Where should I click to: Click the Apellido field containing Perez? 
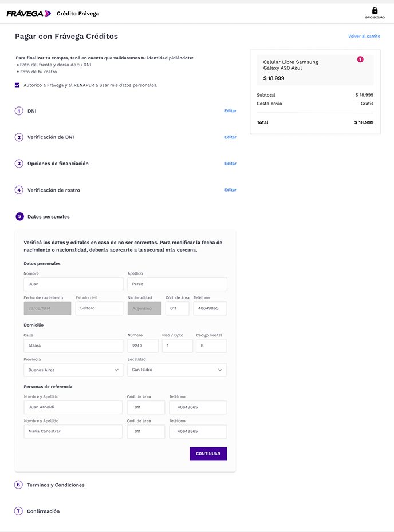177,284
